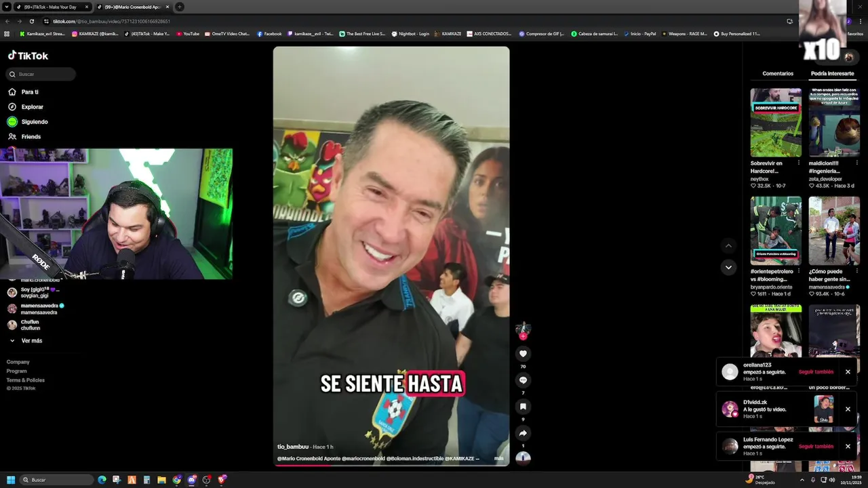Open followed account mamensaavedra
The width and height of the screenshot is (868, 488).
(x=35, y=309)
